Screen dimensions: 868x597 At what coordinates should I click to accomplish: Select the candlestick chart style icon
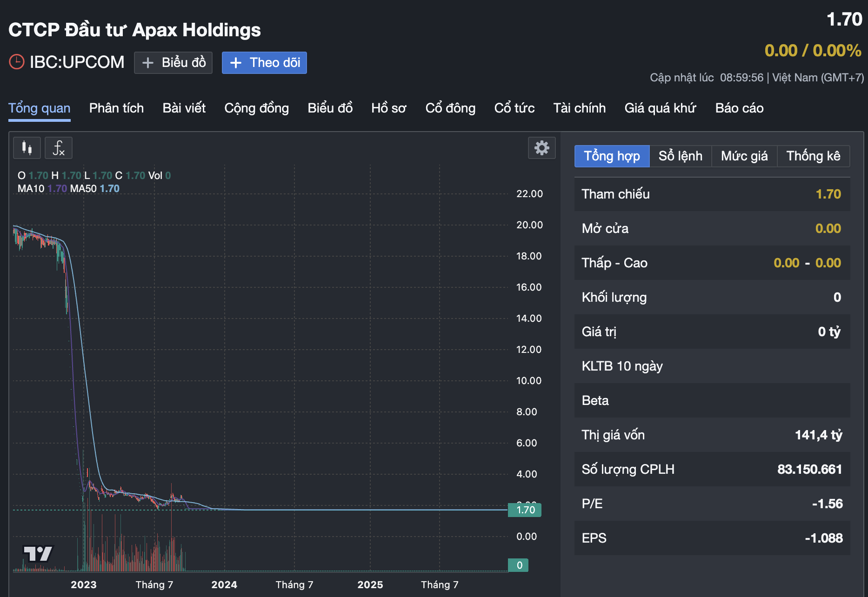(27, 147)
